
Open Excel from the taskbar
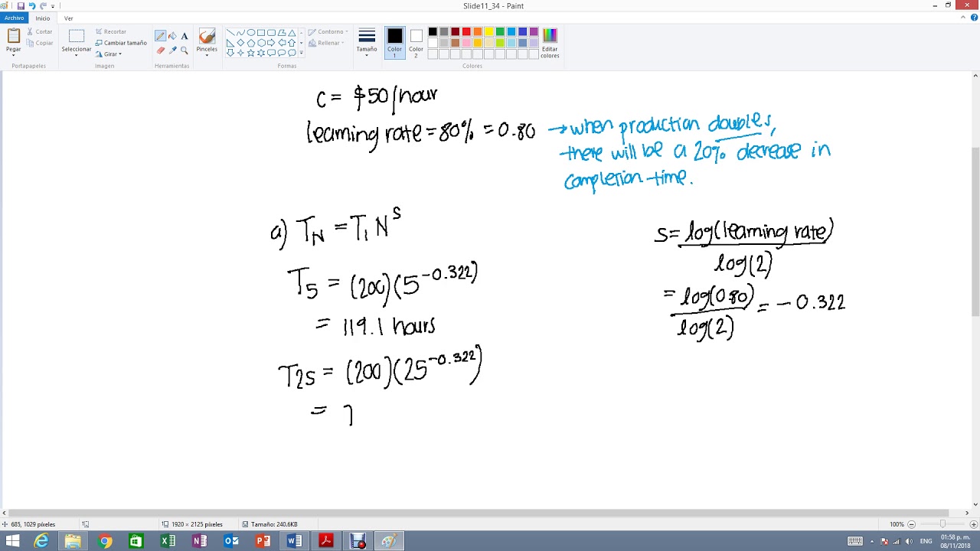point(168,541)
